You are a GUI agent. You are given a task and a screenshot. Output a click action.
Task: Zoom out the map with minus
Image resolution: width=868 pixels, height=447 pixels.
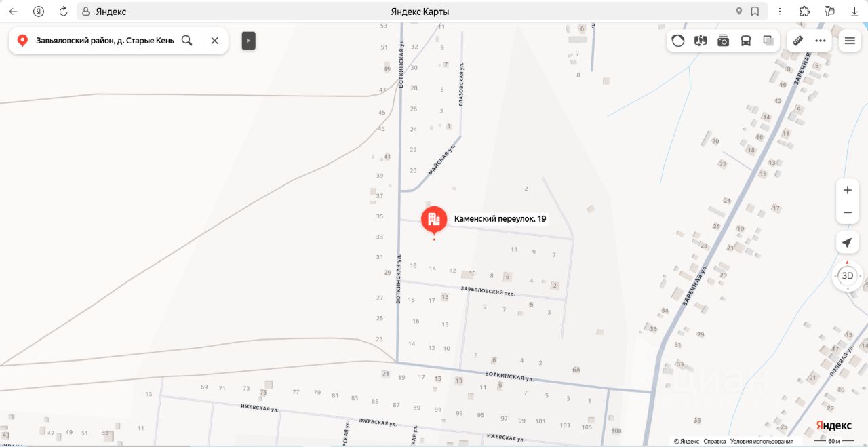pos(847,213)
